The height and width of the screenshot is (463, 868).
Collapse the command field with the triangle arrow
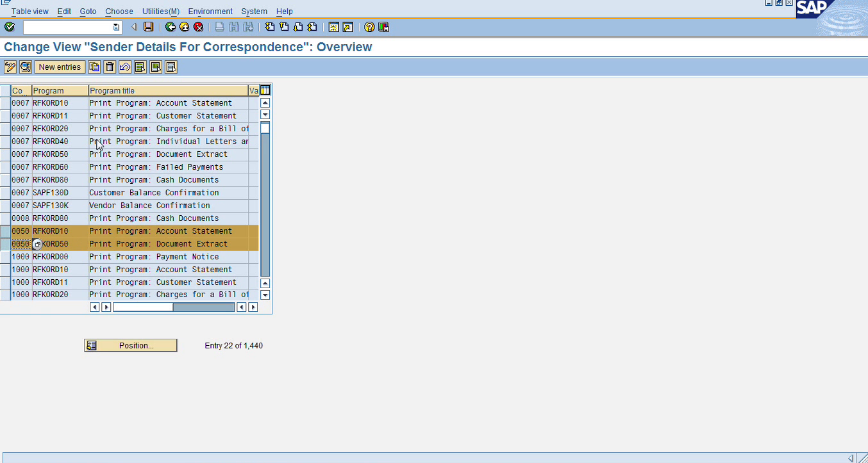click(x=134, y=27)
